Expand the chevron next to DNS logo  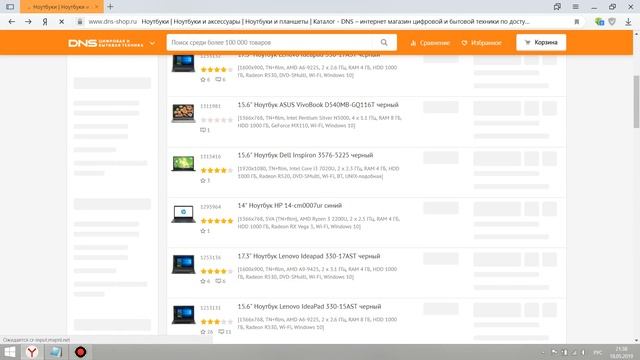click(152, 43)
